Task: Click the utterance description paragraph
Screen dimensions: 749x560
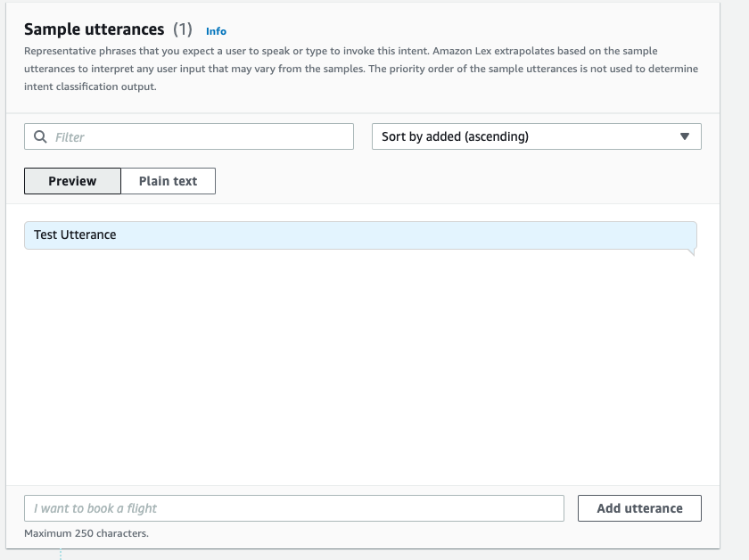Action: tap(357, 69)
